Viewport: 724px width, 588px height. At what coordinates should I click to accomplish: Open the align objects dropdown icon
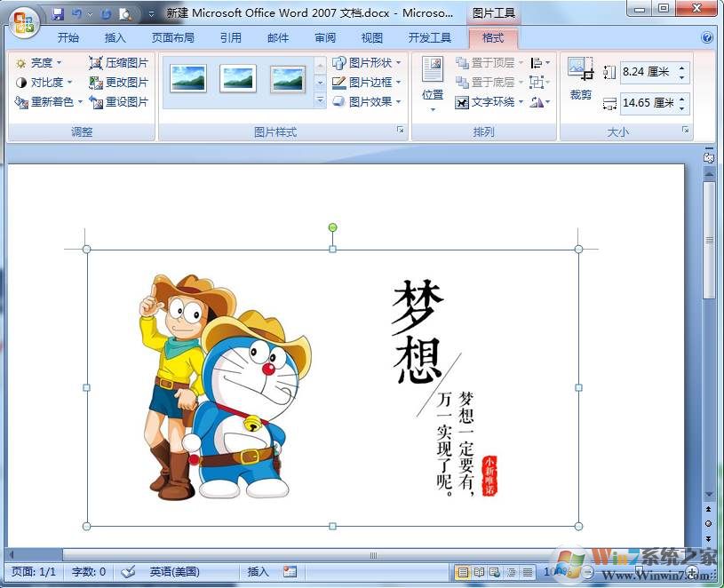[x=540, y=63]
